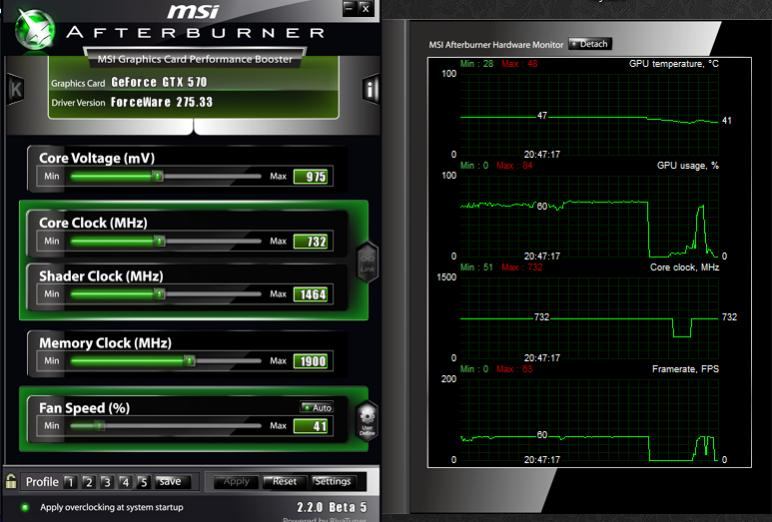Click the Shader Clock value field 1464
This screenshot has height=522, width=772.
[311, 294]
